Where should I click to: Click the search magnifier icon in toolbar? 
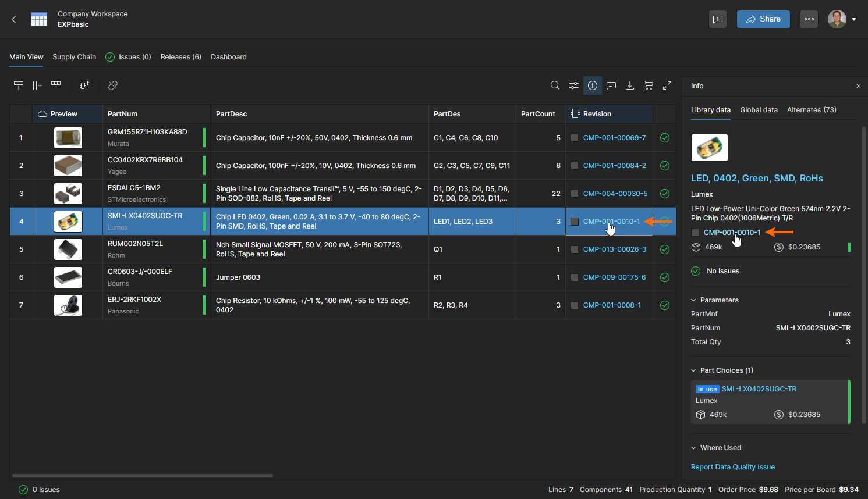(555, 85)
